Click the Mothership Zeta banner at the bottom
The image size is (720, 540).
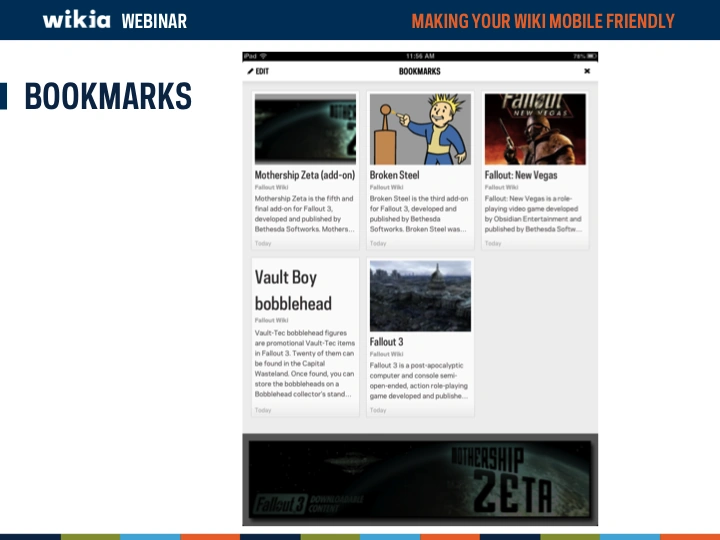point(420,480)
